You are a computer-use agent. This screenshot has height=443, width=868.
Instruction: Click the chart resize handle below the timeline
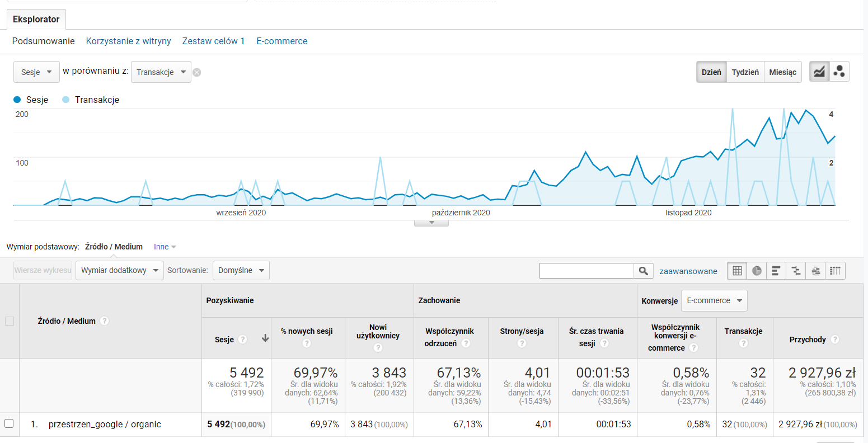[x=431, y=223]
